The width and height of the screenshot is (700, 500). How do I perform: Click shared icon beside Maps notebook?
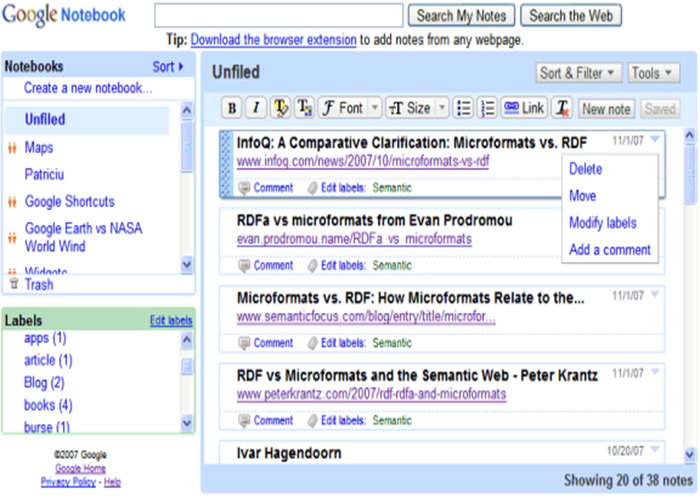tap(12, 147)
